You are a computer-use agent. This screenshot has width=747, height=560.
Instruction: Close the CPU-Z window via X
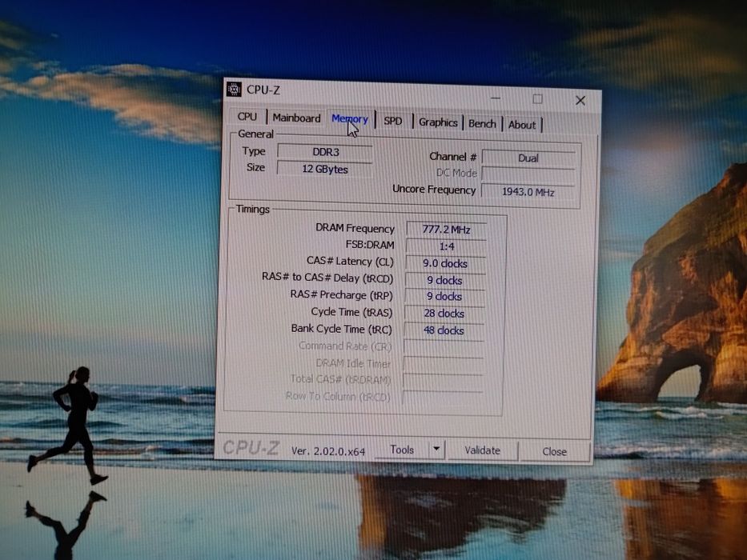(x=580, y=100)
